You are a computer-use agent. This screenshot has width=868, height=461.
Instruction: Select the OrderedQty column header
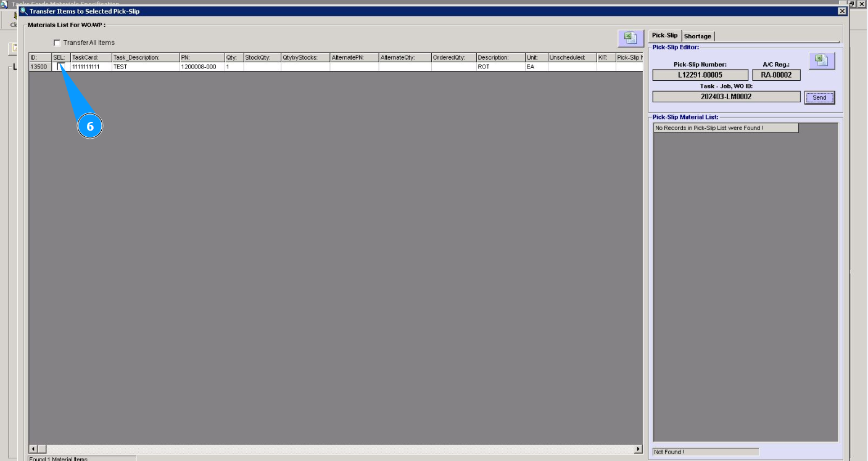[x=453, y=58]
